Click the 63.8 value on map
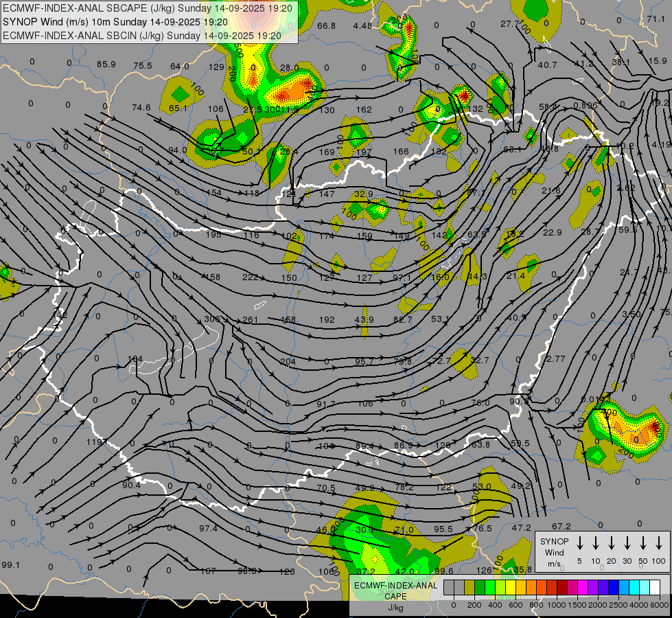Image resolution: width=672 pixels, height=618 pixels. [x=480, y=444]
